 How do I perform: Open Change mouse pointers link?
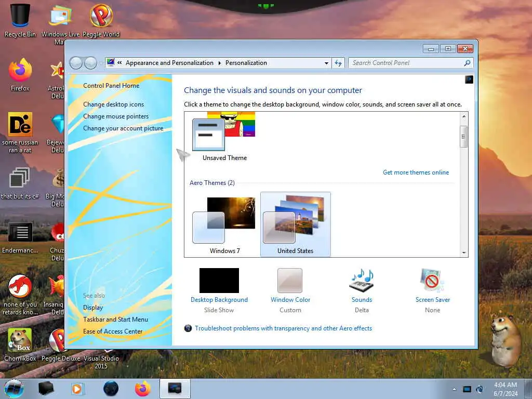tap(116, 116)
